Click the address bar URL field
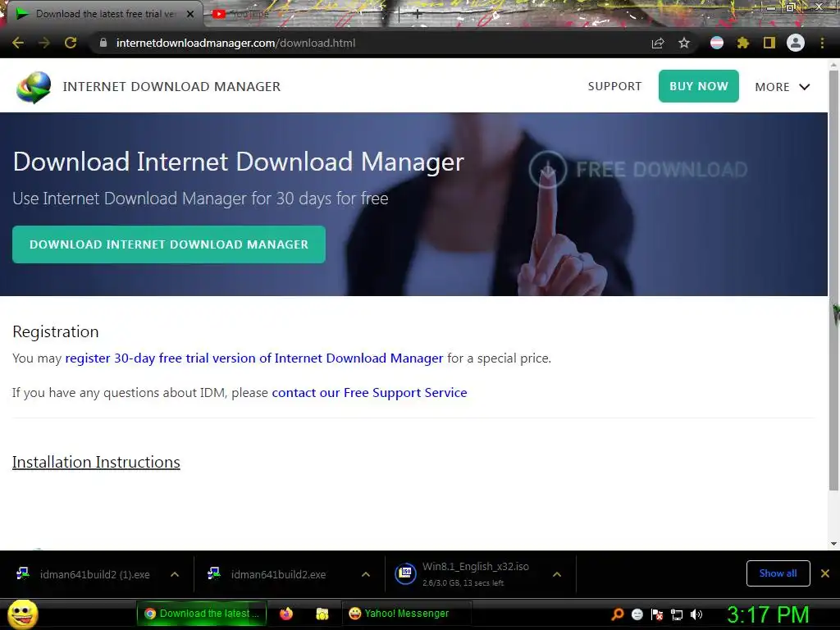 pos(370,43)
